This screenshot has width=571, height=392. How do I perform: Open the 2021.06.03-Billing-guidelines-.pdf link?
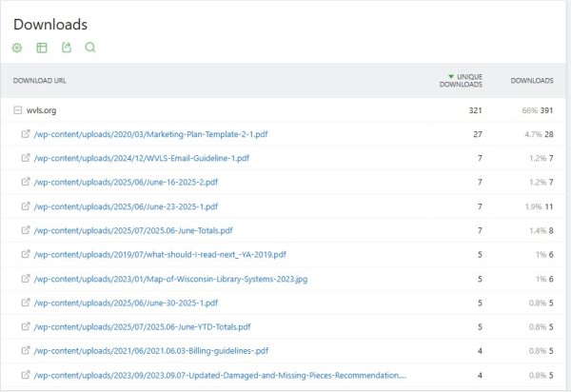pos(151,351)
